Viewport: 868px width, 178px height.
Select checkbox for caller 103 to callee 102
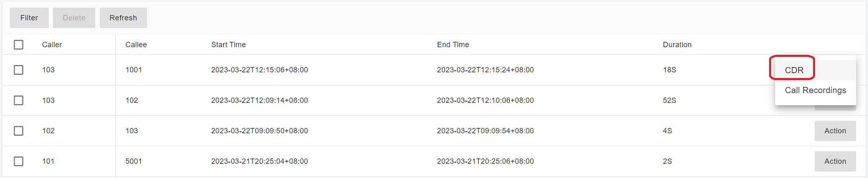[19, 100]
